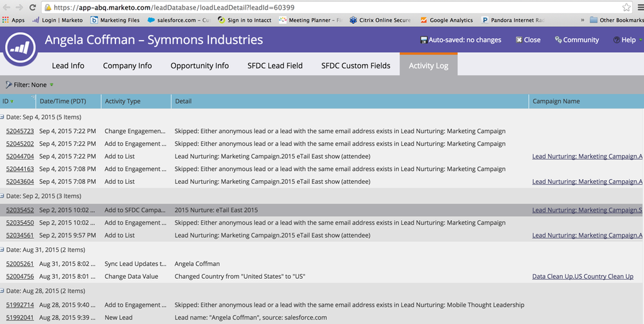Viewport: 644px width, 324px height.
Task: Click the Date/Time (PDT) column header
Action: coord(68,101)
